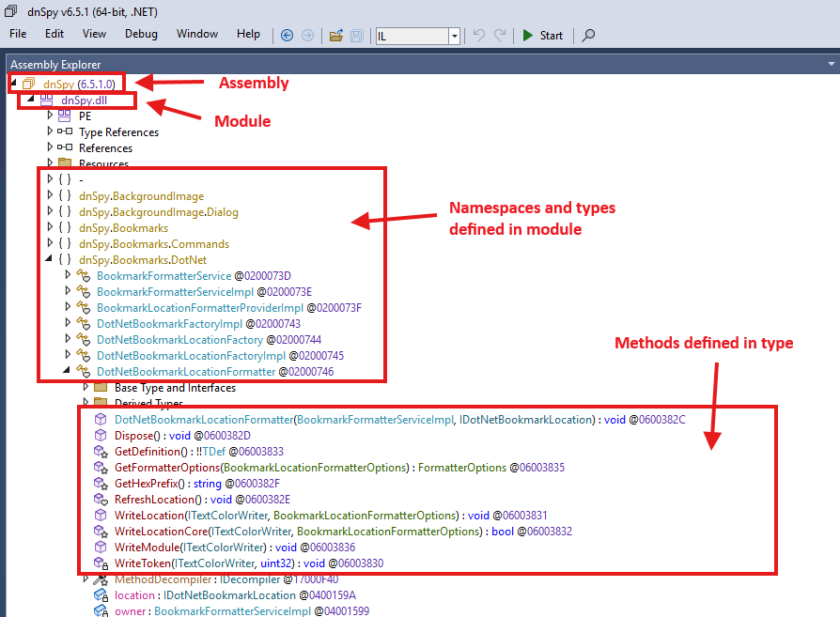Click the navigate forward arrow icon
This screenshot has height=617, width=840.
[307, 36]
